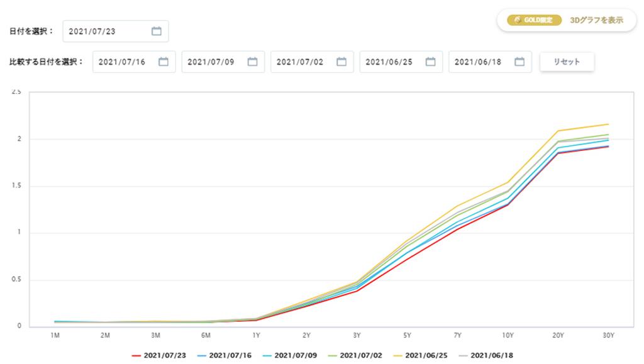The height and width of the screenshot is (364, 644).
Task: Toggle the 2021/06/18 legend series
Action: [x=486, y=355]
